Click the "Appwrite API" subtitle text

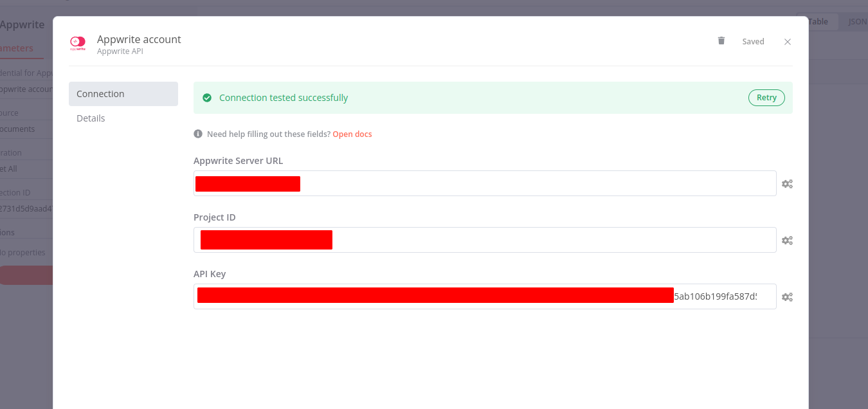pyautogui.click(x=120, y=51)
